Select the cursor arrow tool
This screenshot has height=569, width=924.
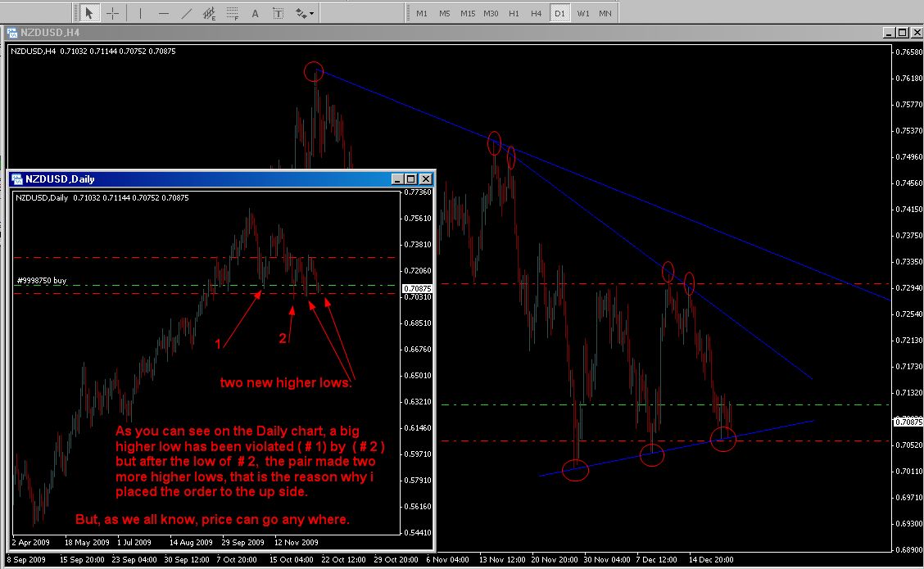[89, 13]
